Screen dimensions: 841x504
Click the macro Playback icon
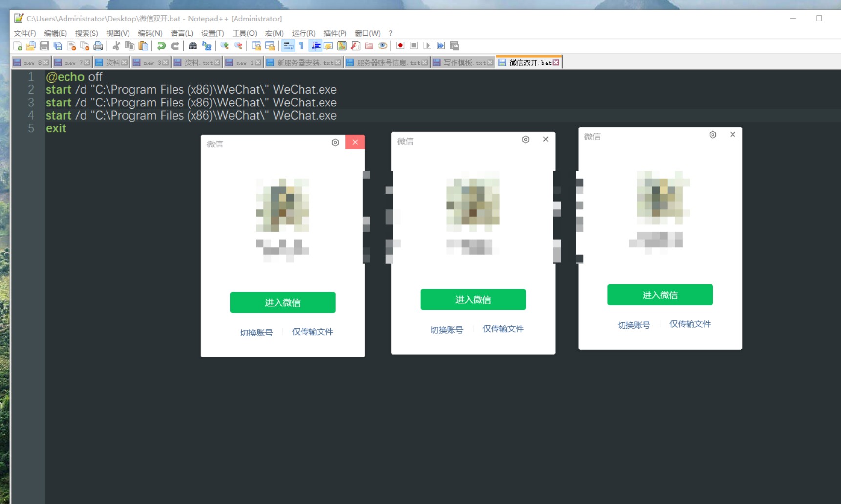[x=427, y=46]
